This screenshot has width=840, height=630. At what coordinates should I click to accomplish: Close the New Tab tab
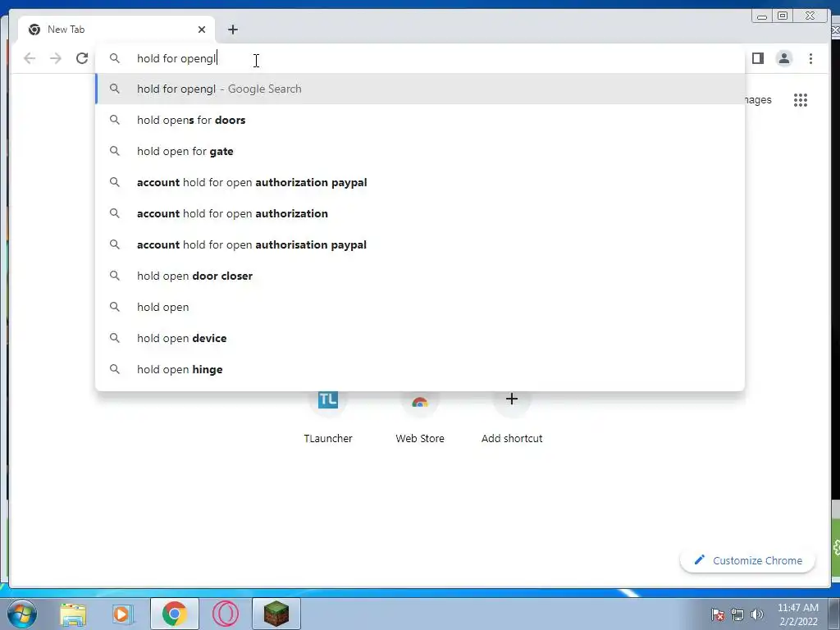point(202,30)
